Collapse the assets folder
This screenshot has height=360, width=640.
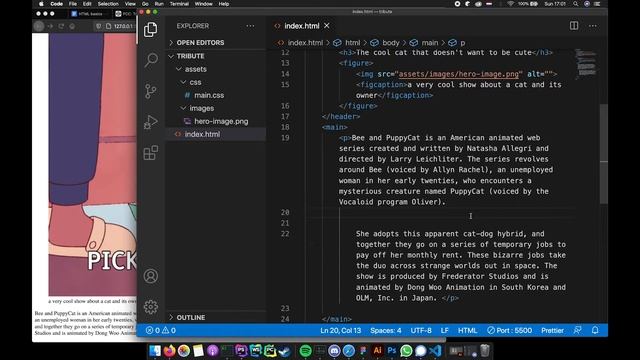216,69
